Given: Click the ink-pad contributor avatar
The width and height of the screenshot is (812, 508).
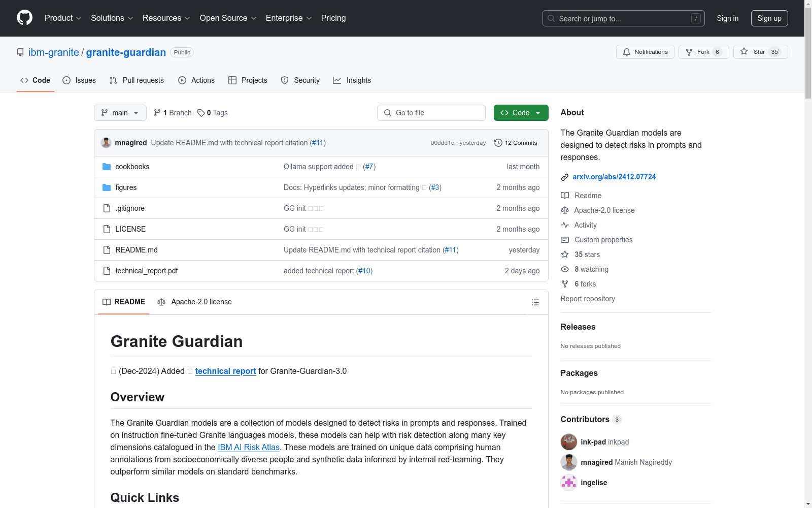Looking at the screenshot, I should [x=569, y=442].
